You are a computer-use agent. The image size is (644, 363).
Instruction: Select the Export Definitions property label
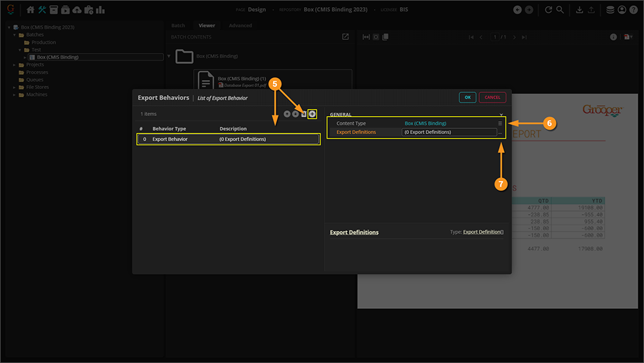pyautogui.click(x=356, y=132)
